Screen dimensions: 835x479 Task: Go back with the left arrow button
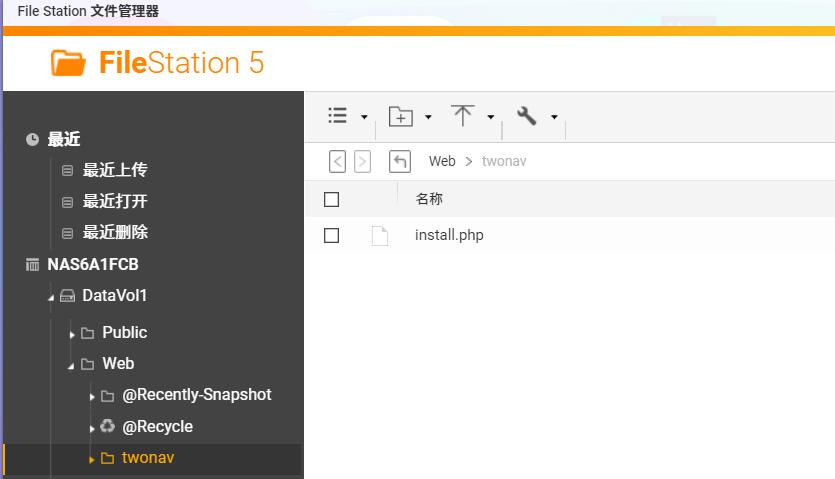pyautogui.click(x=338, y=161)
